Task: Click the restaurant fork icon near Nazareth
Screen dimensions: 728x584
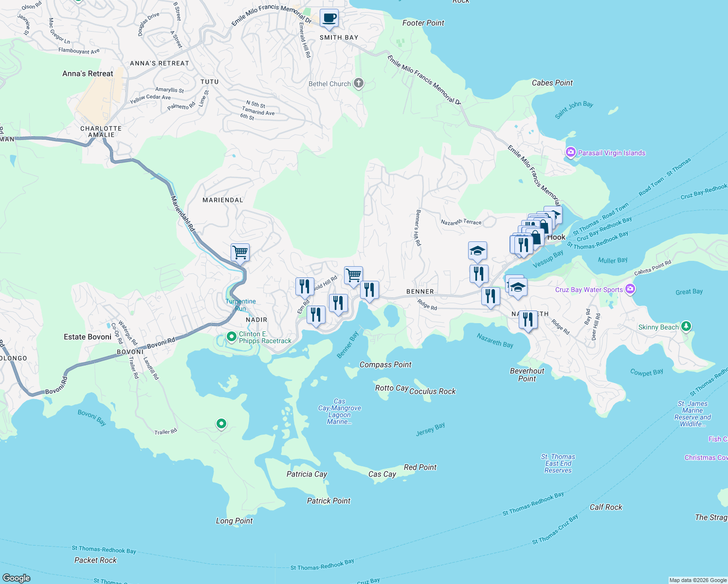Action: click(528, 319)
